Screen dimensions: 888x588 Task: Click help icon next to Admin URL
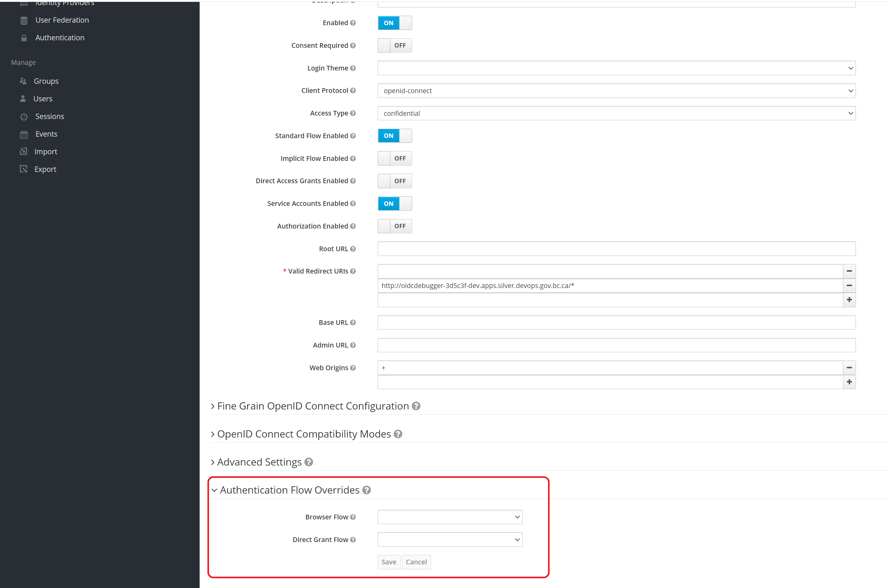pyautogui.click(x=353, y=345)
